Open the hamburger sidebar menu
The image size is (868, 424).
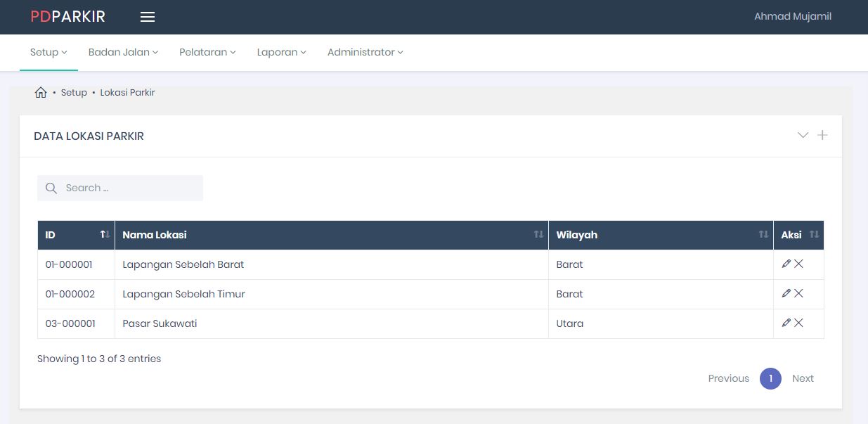coord(147,17)
